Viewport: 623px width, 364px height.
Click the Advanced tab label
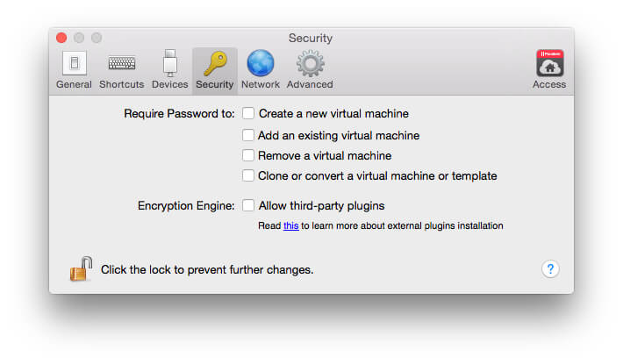tap(310, 84)
